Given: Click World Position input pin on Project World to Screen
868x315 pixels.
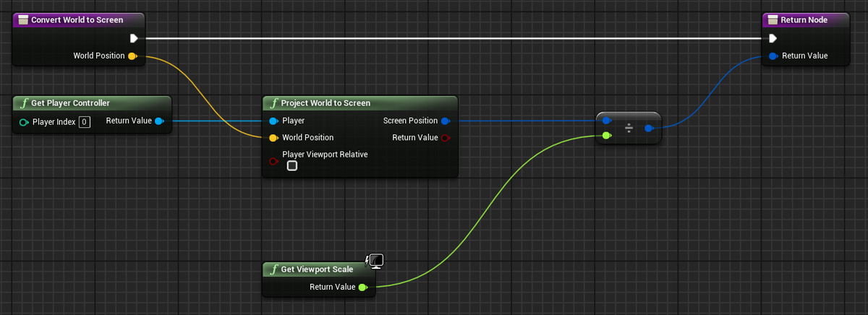Looking at the screenshot, I should 273,137.
